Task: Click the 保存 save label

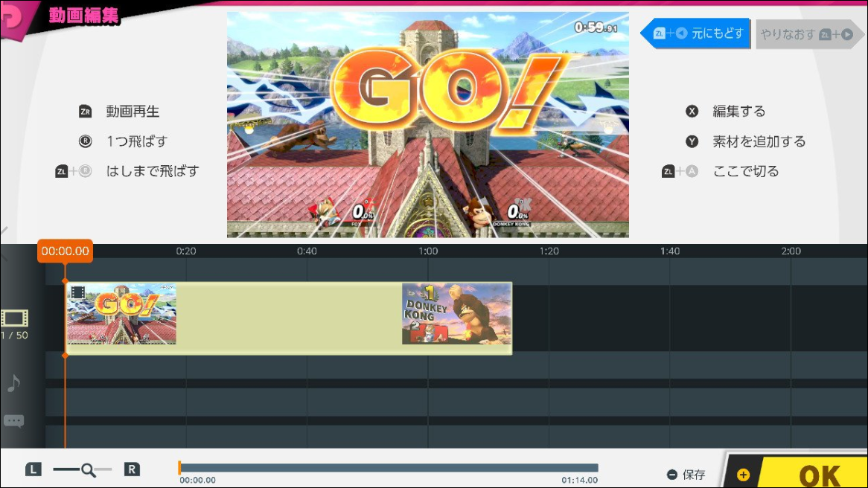Action: [694, 474]
